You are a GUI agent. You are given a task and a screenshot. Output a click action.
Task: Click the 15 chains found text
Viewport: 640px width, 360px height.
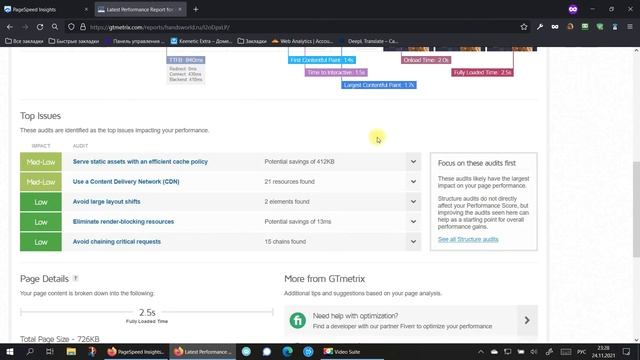[285, 242]
